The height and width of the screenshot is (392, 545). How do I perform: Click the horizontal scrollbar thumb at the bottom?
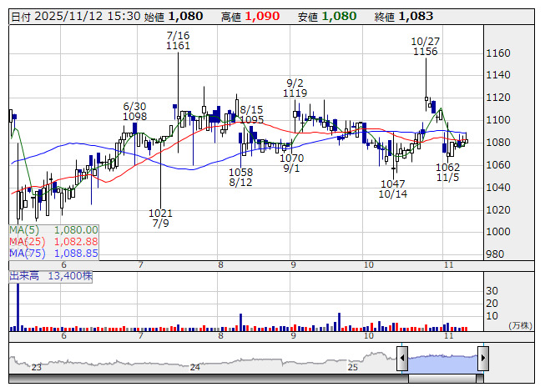[x=442, y=379]
